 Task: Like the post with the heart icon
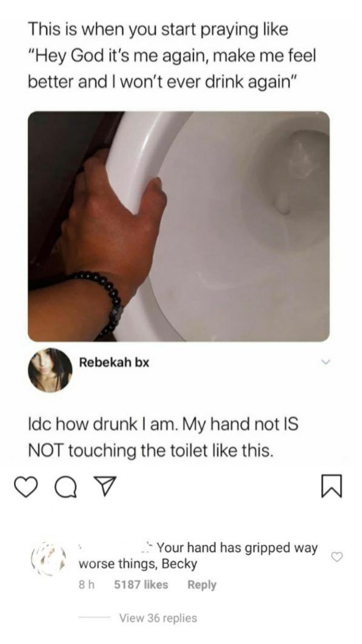(25, 487)
